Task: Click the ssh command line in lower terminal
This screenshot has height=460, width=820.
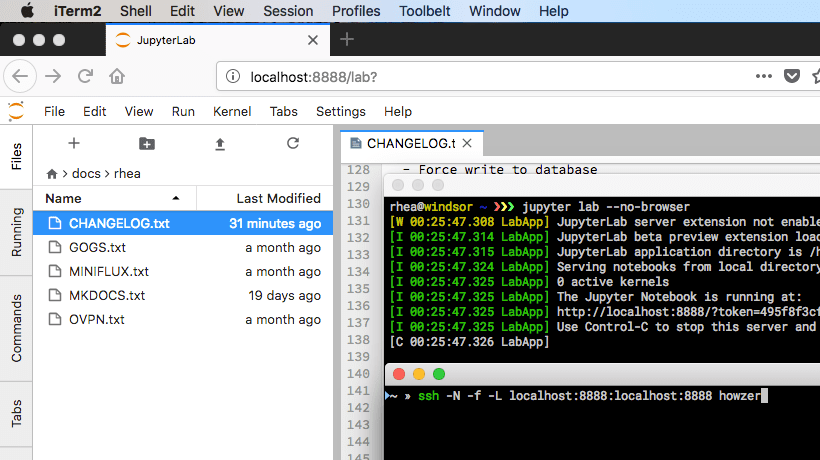Action: 589,396
